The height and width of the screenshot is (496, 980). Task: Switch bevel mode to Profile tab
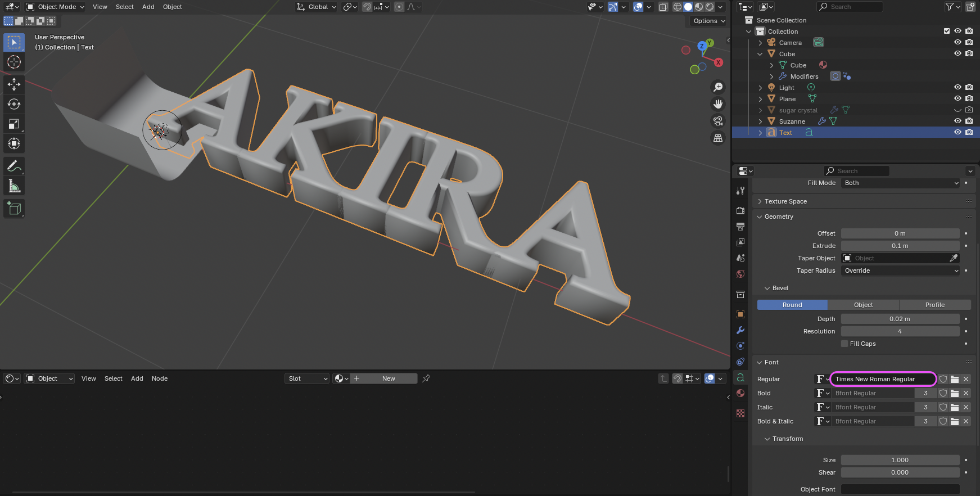pyautogui.click(x=934, y=305)
